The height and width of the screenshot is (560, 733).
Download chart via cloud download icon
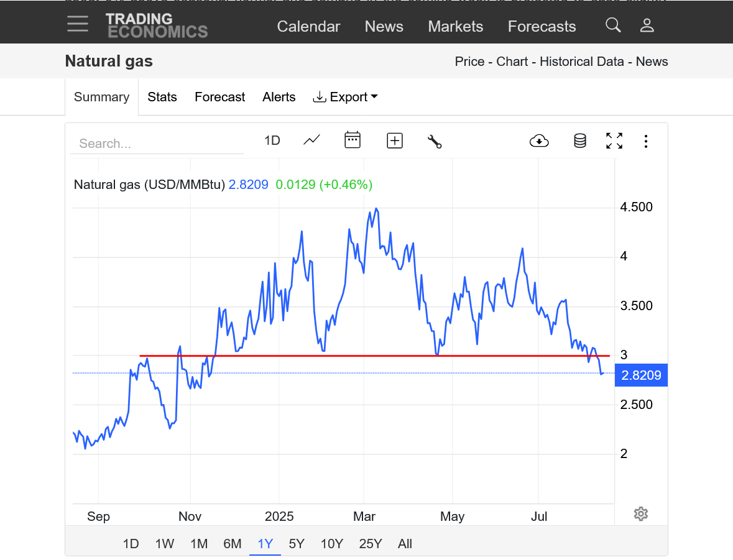click(539, 141)
